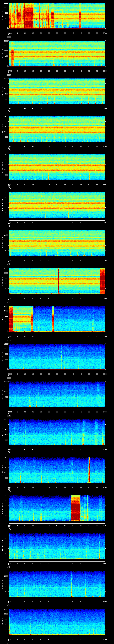
Task: Click the '1:38:00' start time label
Action: click(x=9, y=487)
